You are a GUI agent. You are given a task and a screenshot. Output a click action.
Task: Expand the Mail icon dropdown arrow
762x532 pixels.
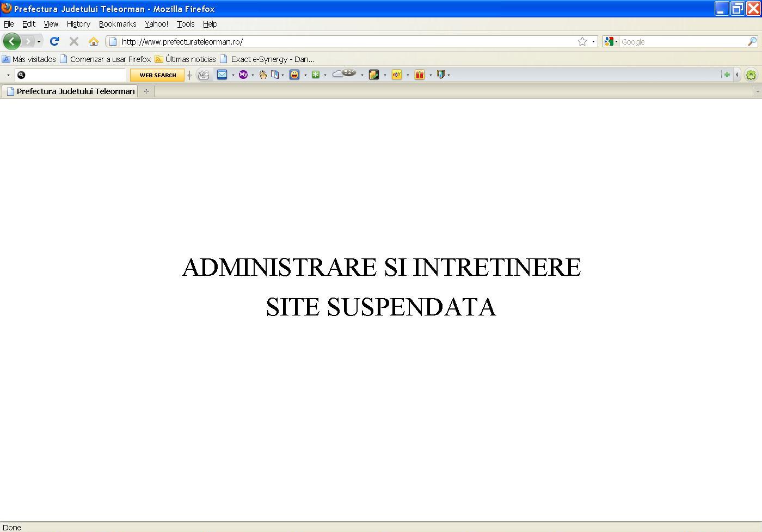pos(233,75)
